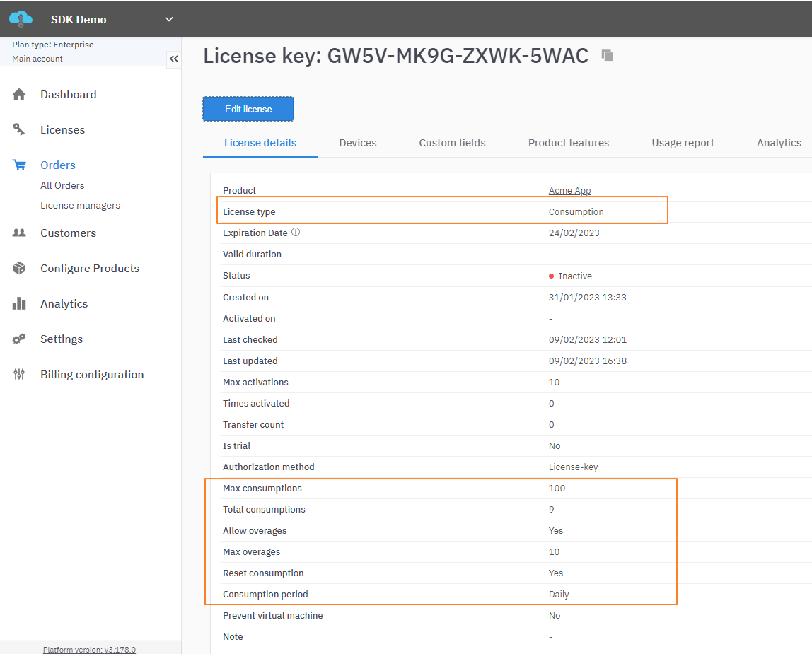This screenshot has width=812, height=654.
Task: Click the Orders shopping cart icon
Action: point(19,165)
